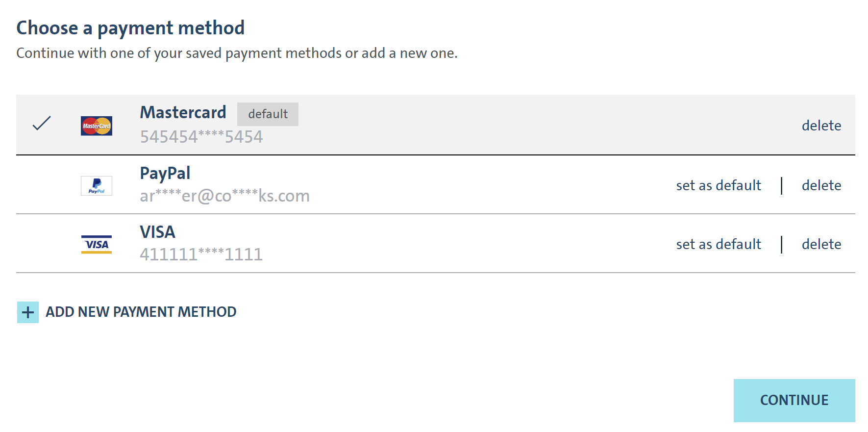Select the VISA name label
This screenshot has width=868, height=432.
tap(157, 232)
